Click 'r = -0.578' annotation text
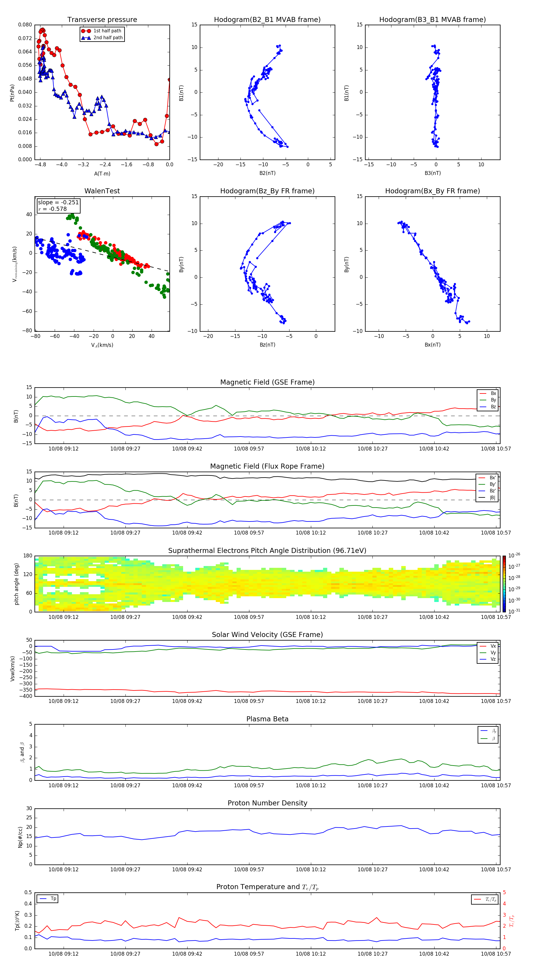535x980 pixels. tap(53, 209)
